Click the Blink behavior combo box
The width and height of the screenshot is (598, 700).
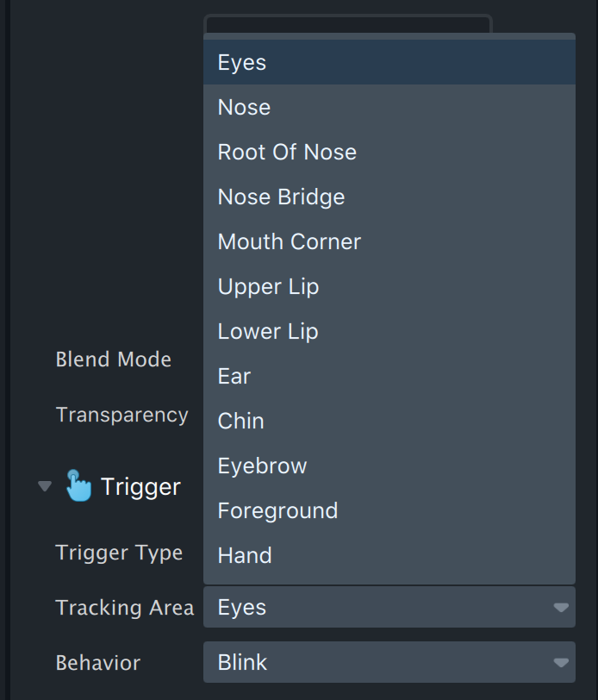(x=389, y=662)
